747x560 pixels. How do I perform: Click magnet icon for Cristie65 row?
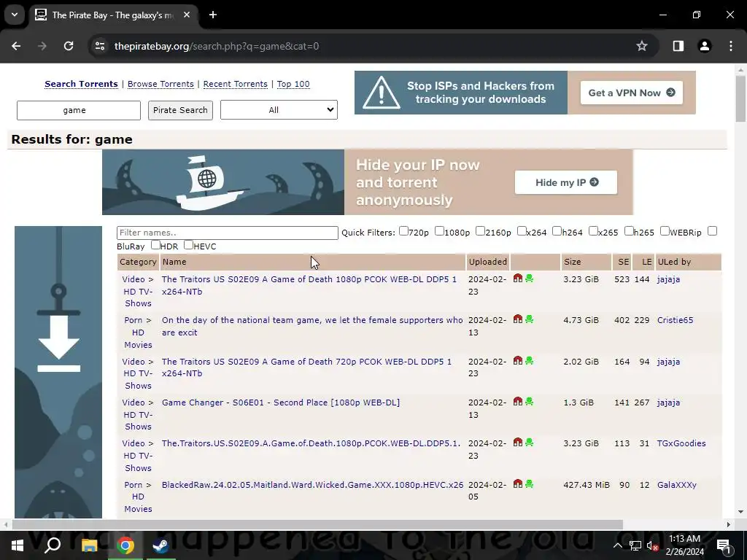pos(518,319)
